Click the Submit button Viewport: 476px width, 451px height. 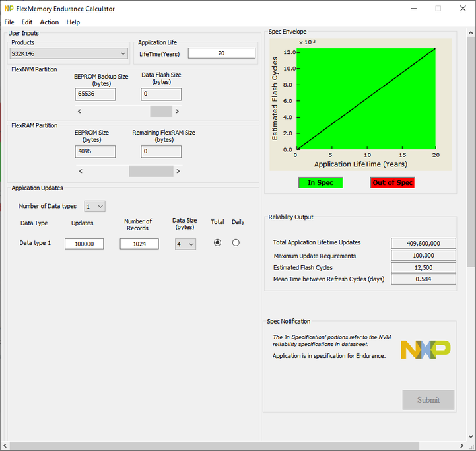point(428,399)
